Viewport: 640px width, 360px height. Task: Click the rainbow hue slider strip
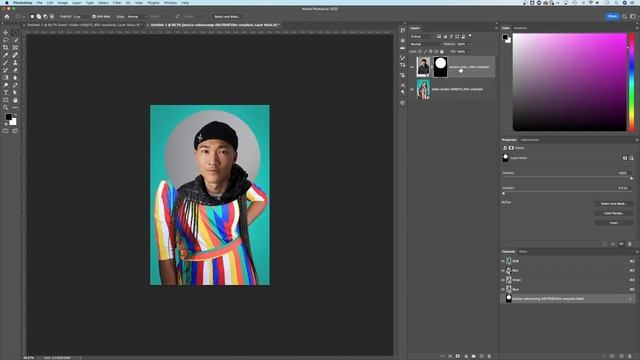[x=632, y=82]
